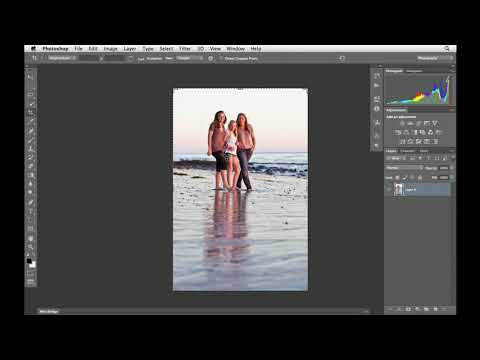The image size is (480, 360).
Task: Open Spotlight search magnifier icon
Action: (447, 49)
